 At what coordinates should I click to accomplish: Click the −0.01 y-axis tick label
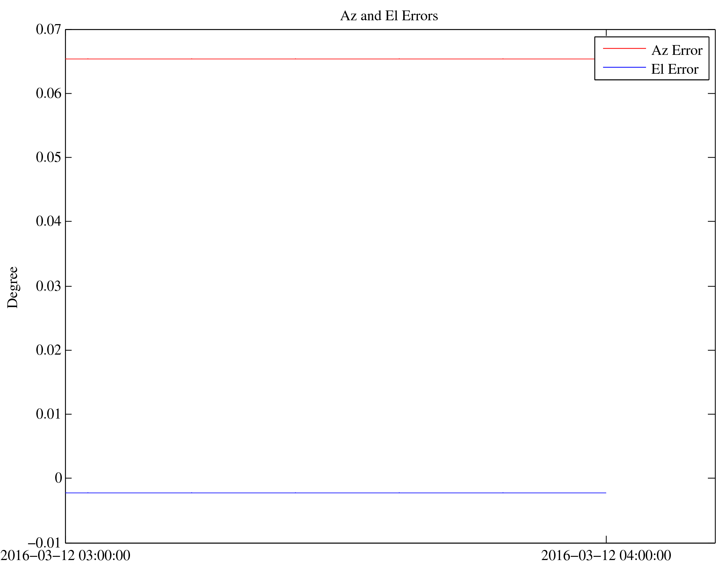[44, 543]
